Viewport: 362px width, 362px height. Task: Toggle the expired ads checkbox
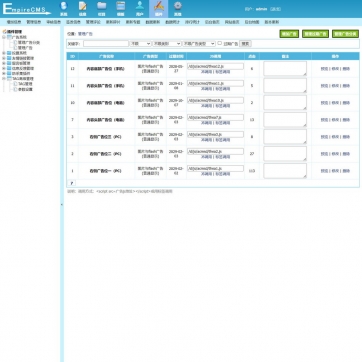220,43
